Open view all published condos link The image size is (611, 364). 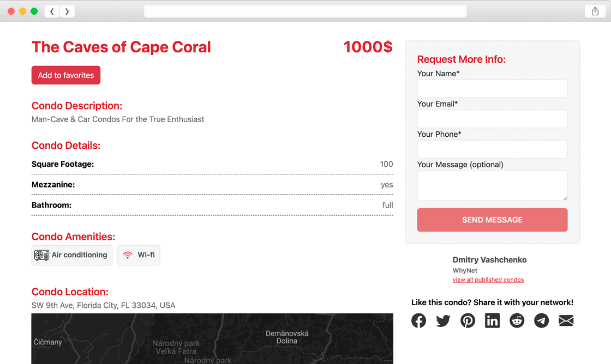tap(488, 280)
